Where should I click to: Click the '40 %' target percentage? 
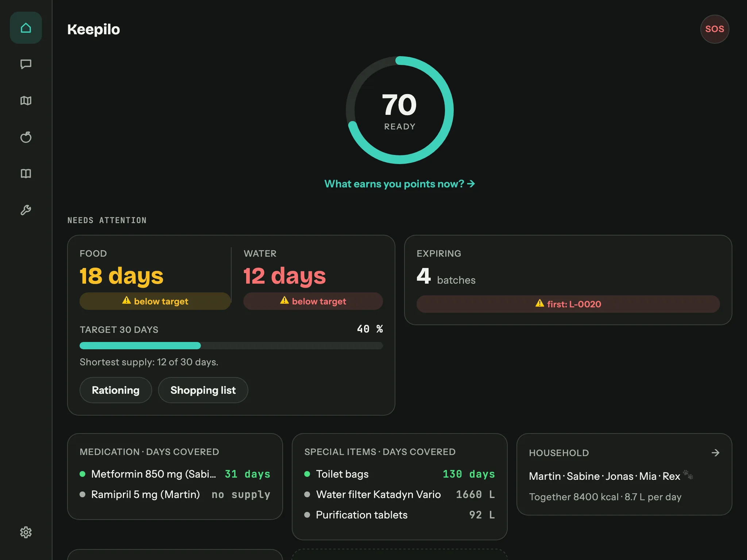[x=370, y=329]
